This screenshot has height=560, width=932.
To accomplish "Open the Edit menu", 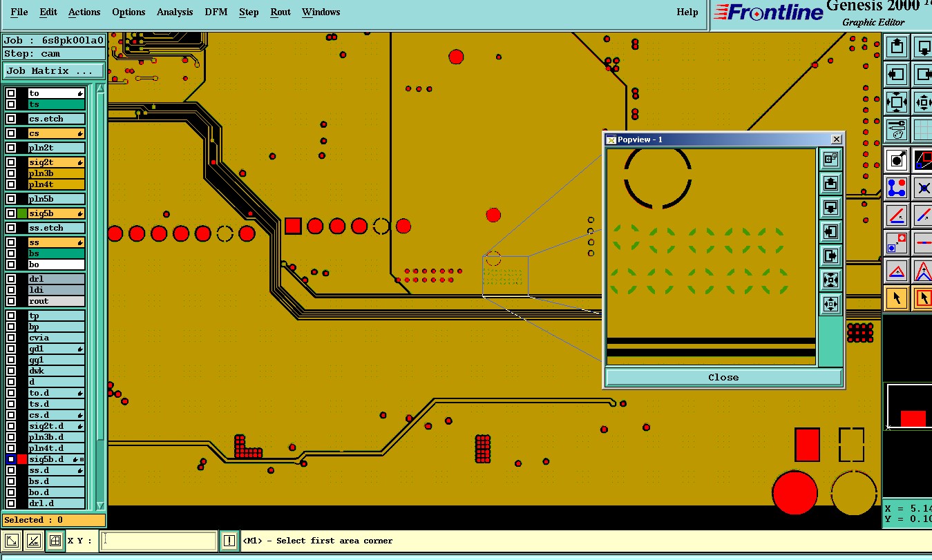I will click(x=48, y=12).
